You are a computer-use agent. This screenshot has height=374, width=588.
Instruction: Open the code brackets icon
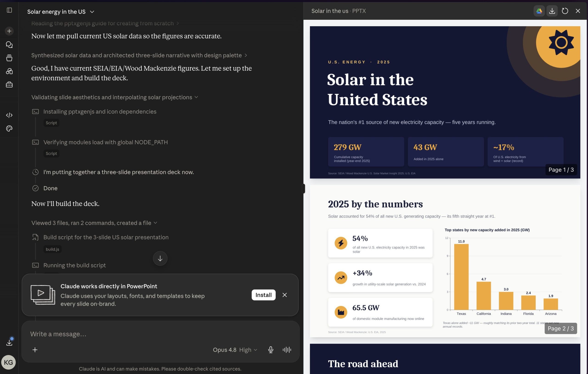pyautogui.click(x=9, y=115)
